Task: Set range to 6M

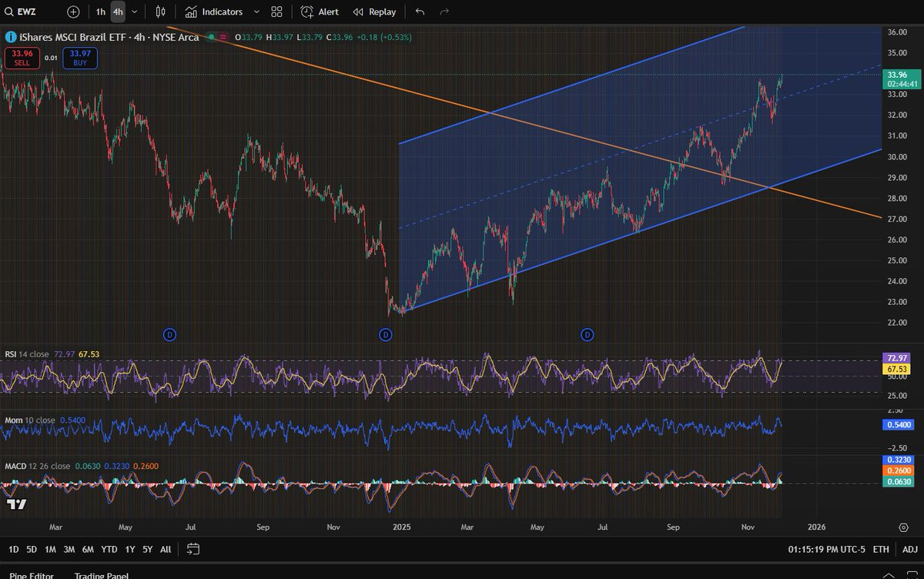Action: [x=89, y=549]
